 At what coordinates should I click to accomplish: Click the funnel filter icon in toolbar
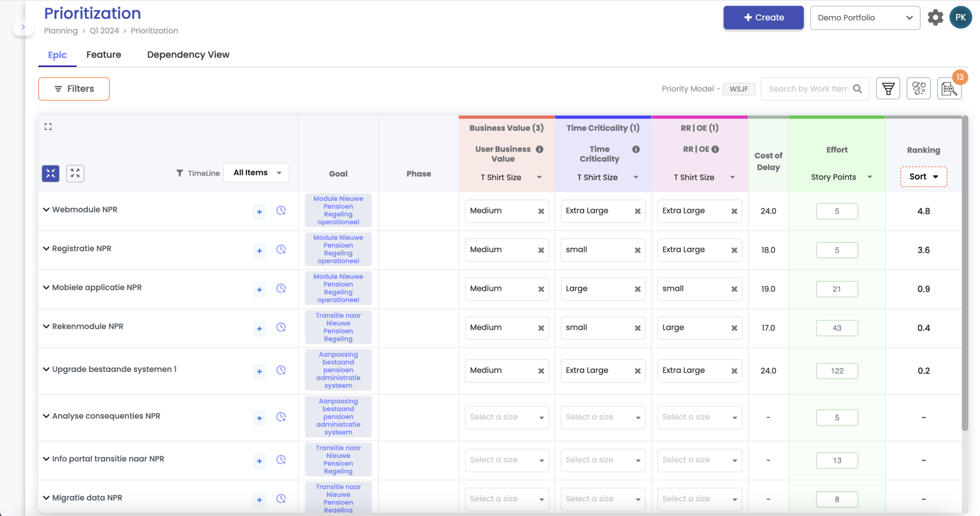coord(888,89)
